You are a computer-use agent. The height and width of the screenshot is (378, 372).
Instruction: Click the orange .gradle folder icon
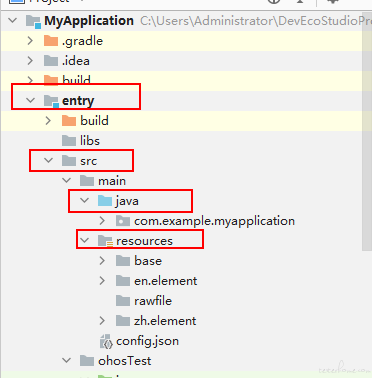(x=51, y=41)
